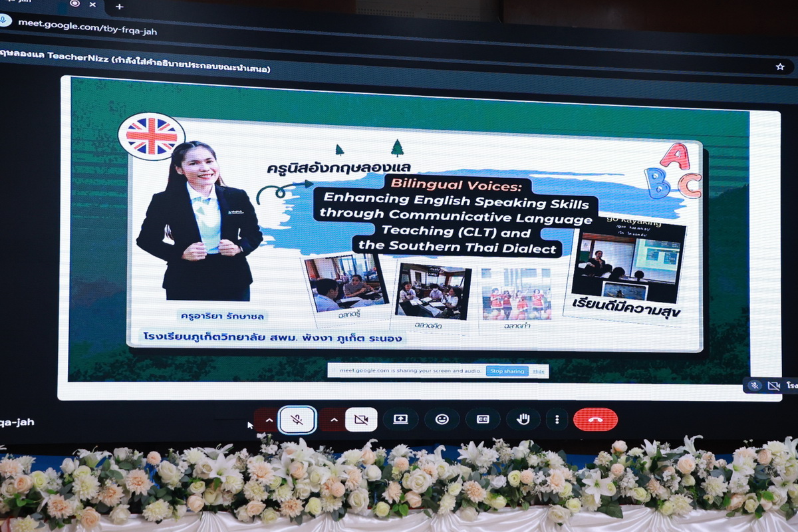Click the present screen icon
The height and width of the screenshot is (532, 798).
click(x=400, y=420)
